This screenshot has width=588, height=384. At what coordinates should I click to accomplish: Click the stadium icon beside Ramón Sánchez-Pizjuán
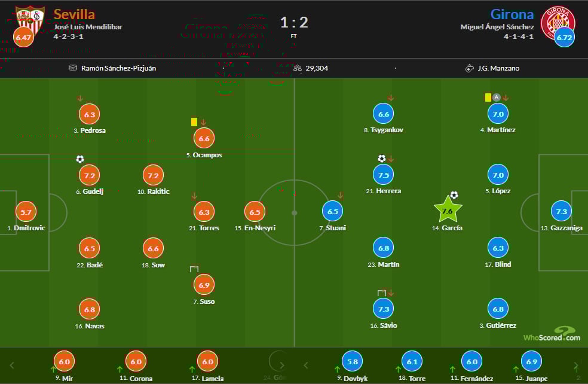click(x=73, y=68)
